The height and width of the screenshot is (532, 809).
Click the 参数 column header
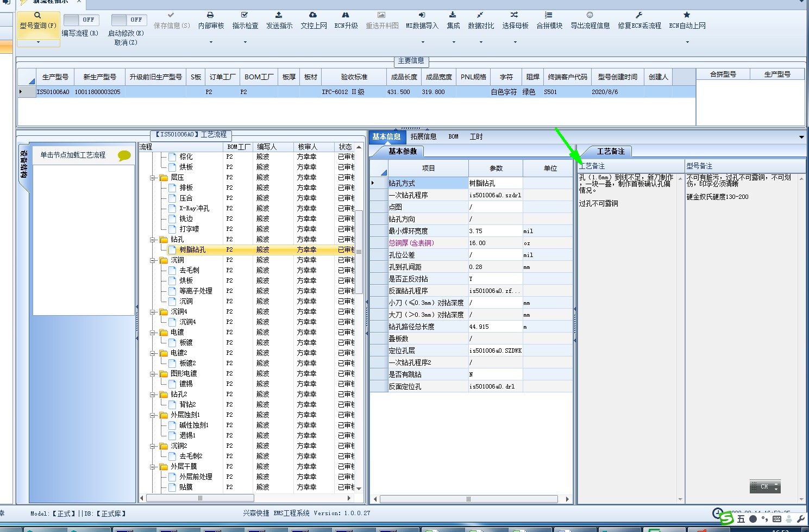point(496,168)
